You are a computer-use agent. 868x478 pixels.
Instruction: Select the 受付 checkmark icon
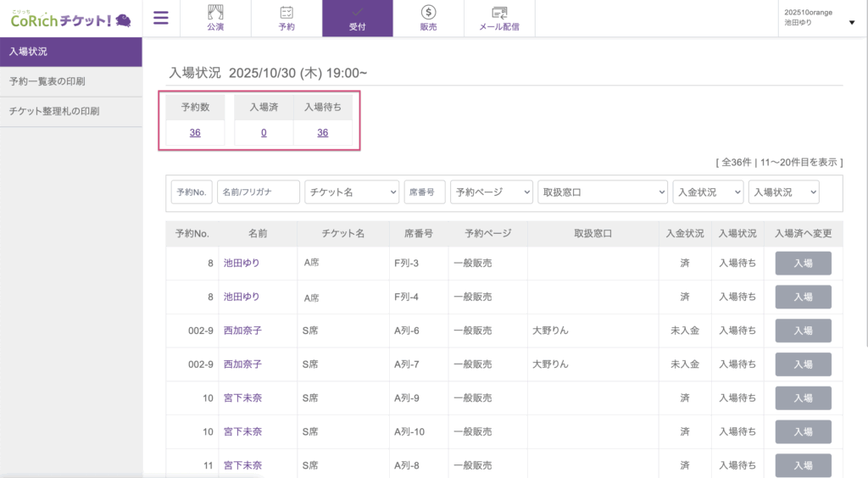tap(357, 12)
